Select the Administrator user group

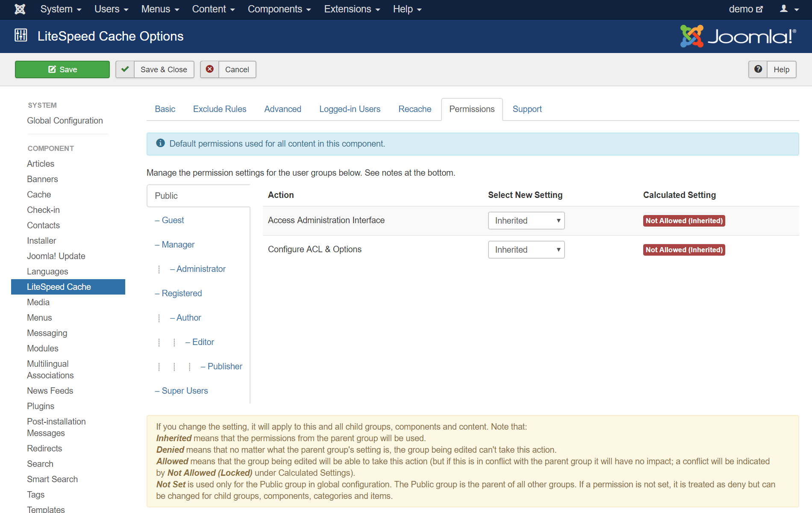click(197, 269)
